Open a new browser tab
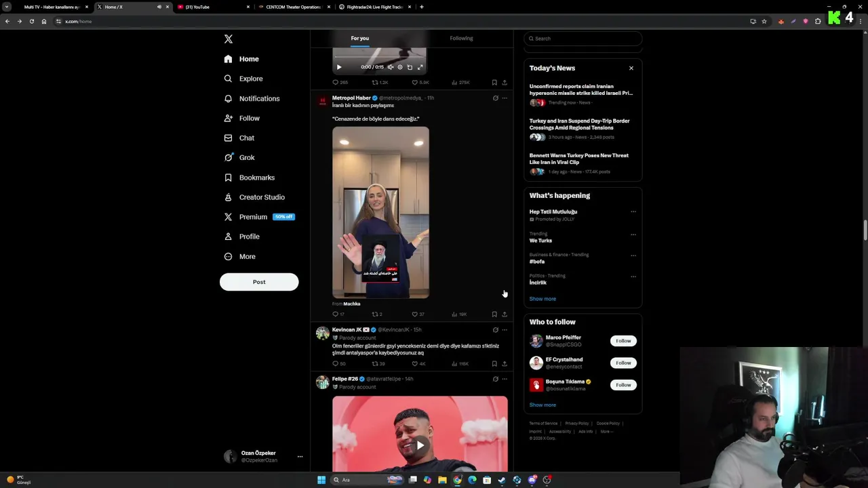Screen dimensions: 868x488 pyautogui.click(x=422, y=7)
